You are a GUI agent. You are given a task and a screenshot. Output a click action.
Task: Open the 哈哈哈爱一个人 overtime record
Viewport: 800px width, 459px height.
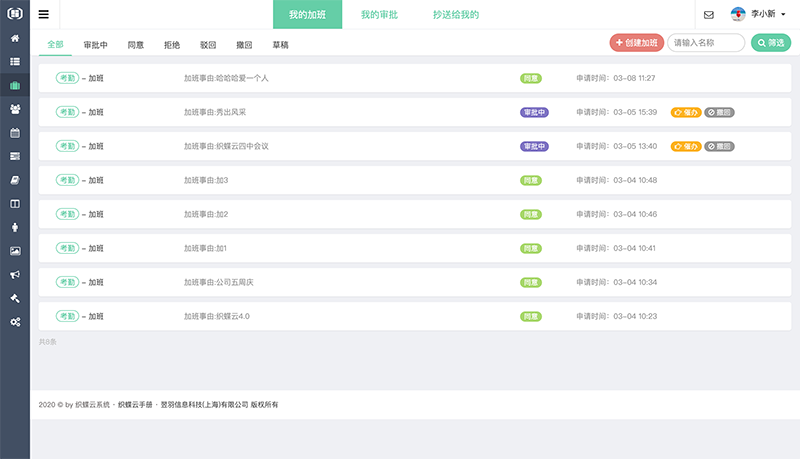(x=415, y=78)
